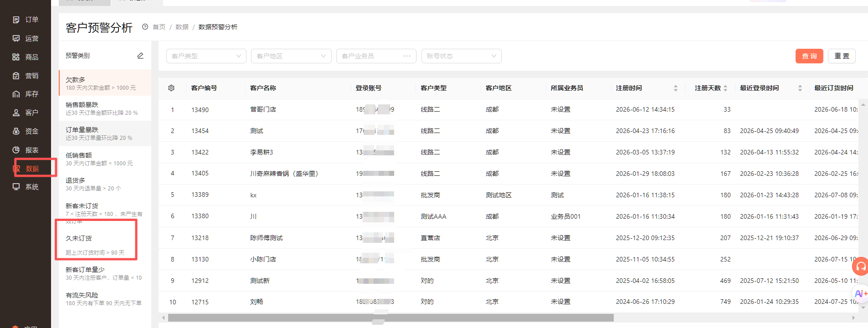Click customer name 川奇麻辣香锅（盛华里）
Image resolution: width=868 pixels, height=328 pixels.
(x=284, y=173)
